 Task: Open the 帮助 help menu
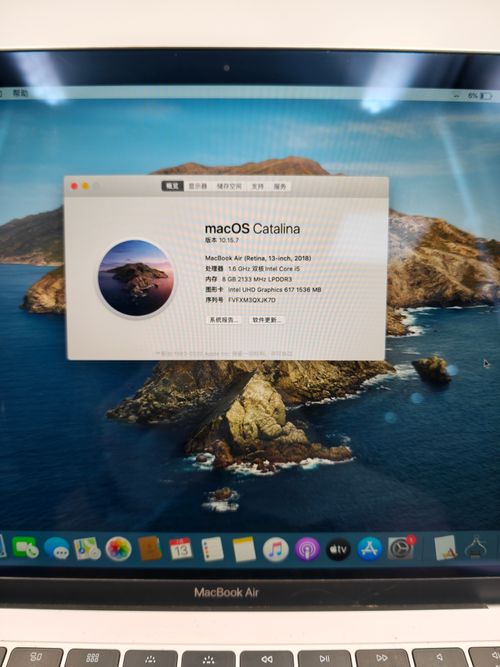pos(20,93)
